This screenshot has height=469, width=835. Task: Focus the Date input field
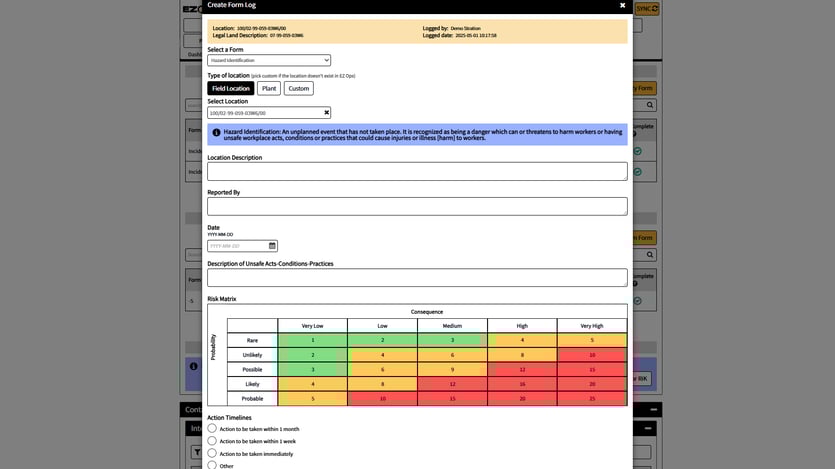coord(237,246)
